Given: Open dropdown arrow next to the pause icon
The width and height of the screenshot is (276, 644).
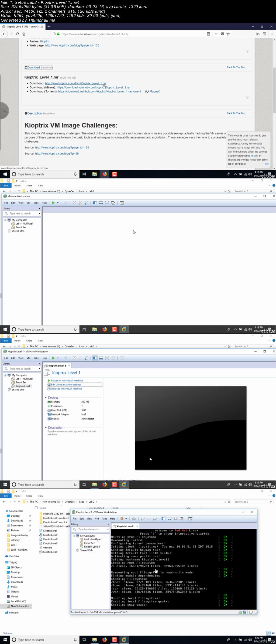Looking at the screenshot, I should click(126, 518).
